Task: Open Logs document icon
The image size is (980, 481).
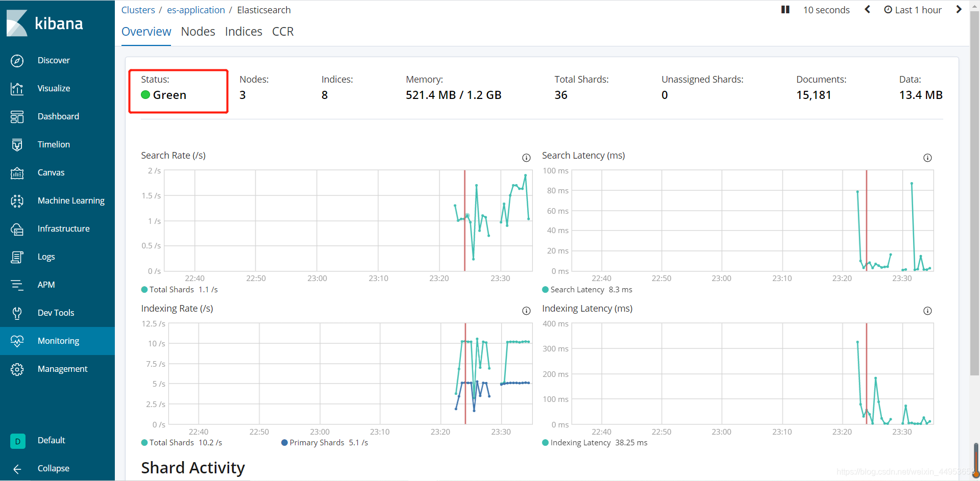Action: 17,257
